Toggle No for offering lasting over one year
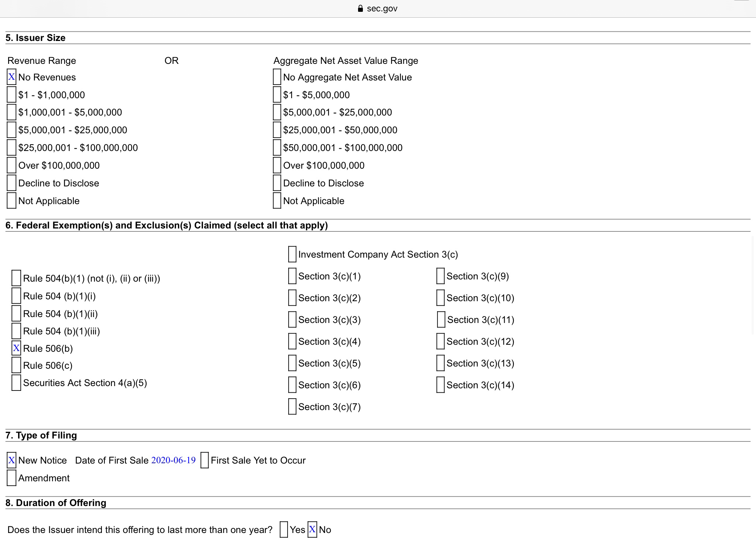The image size is (756, 547). click(x=312, y=529)
